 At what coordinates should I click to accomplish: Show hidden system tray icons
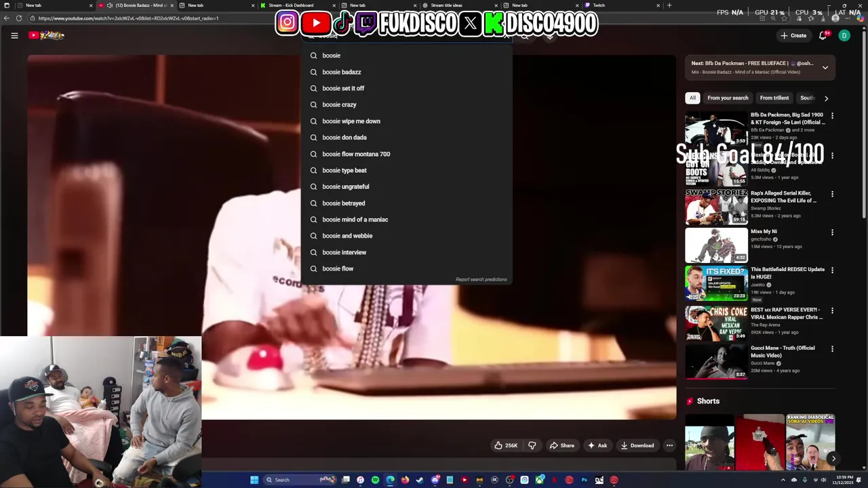pyautogui.click(x=783, y=480)
